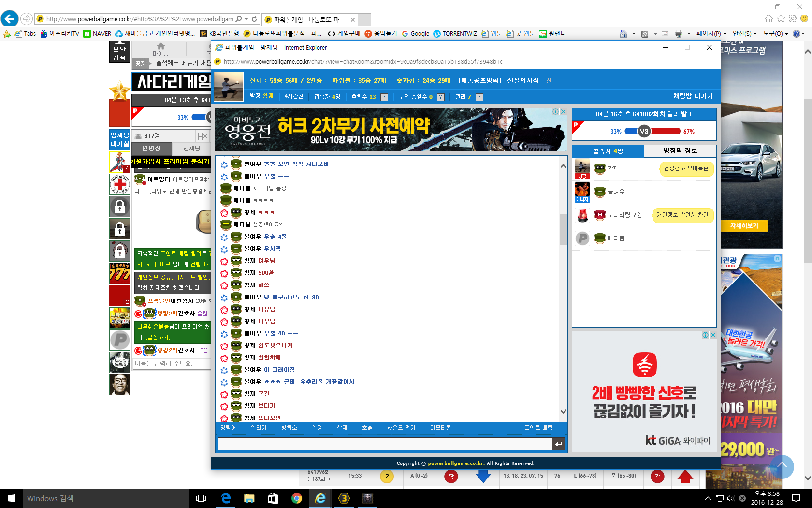Toggle 사운드 켜기 in chat toolbar

[x=401, y=428]
